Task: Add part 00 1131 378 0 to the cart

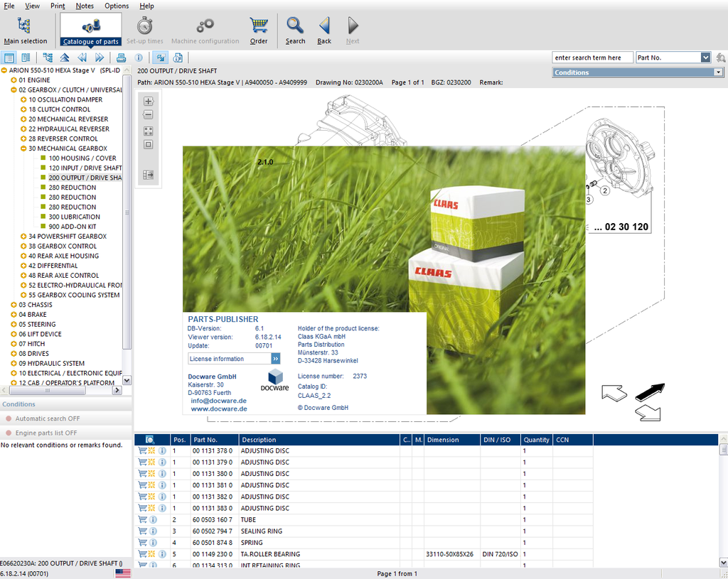Action: tap(142, 450)
